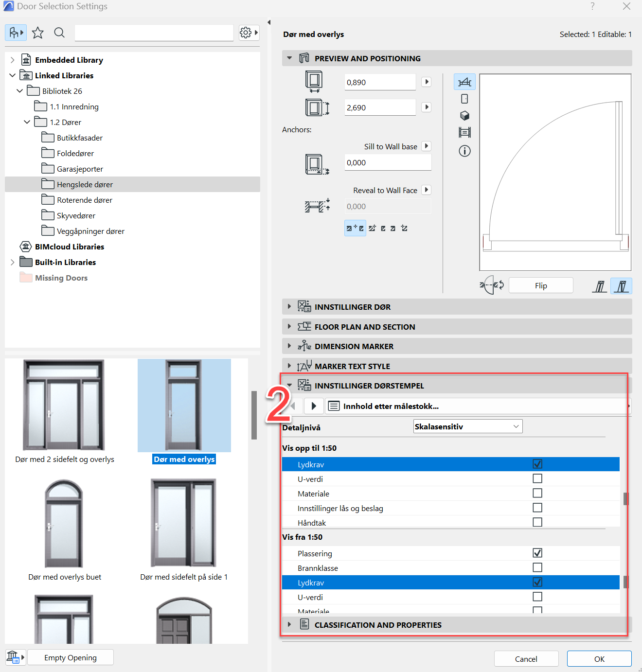Select the floor plan preview icon

pos(464,82)
